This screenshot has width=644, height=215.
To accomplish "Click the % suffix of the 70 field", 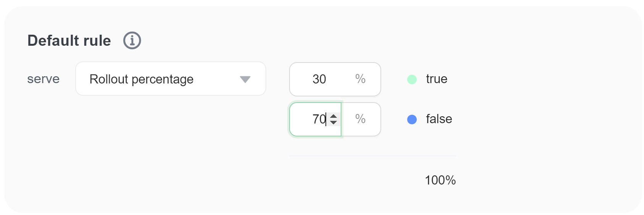I will pos(360,119).
